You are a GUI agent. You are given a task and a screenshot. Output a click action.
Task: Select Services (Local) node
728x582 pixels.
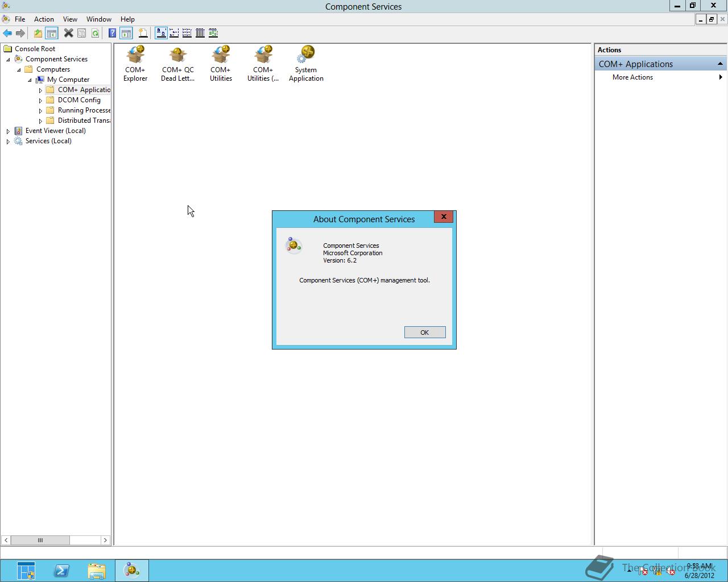click(x=48, y=141)
